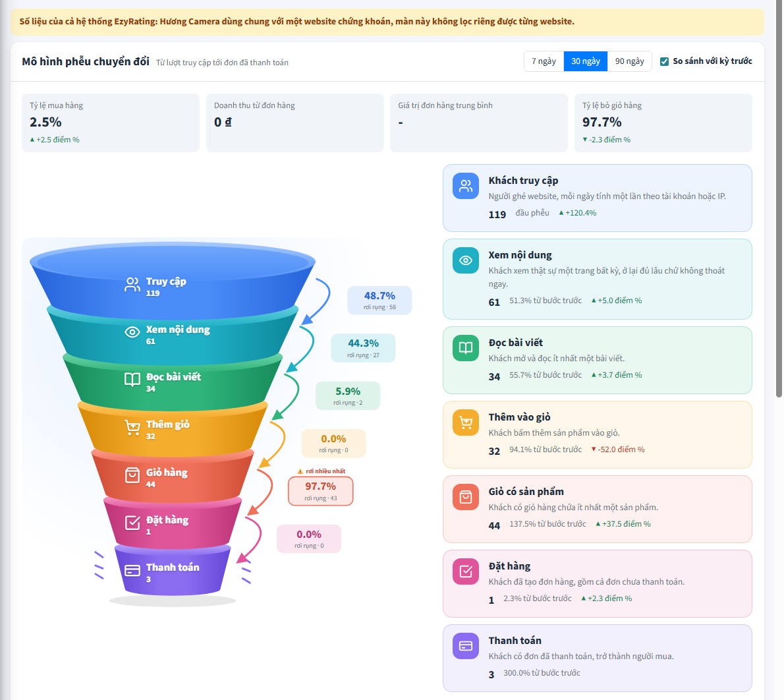Click the +2.5 điểm % change under Tỷ lệ mua hàng
This screenshot has width=784, height=700.
(55, 140)
